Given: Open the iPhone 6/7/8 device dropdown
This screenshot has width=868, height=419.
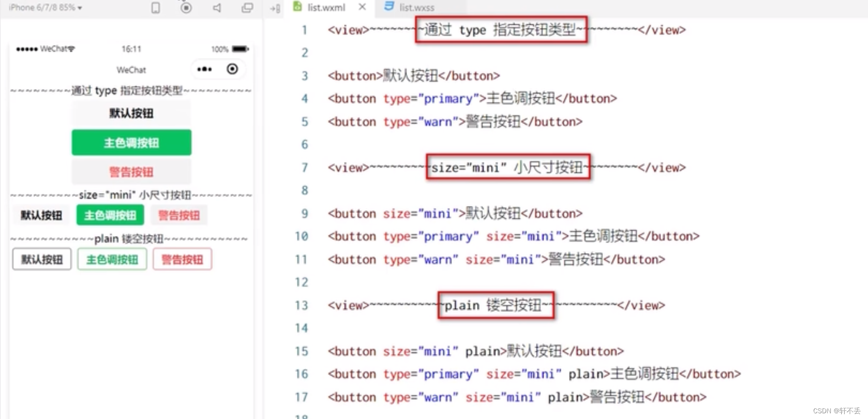Looking at the screenshot, I should (x=45, y=8).
